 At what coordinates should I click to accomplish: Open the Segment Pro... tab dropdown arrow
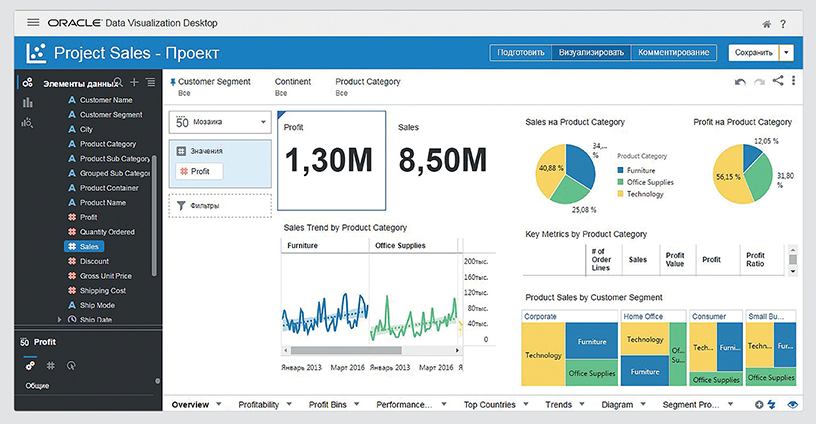coord(731,404)
